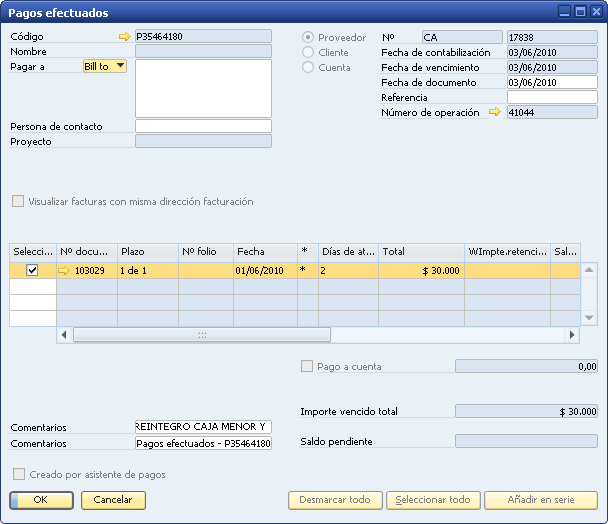Open document 103029 via its yellow arrow

coord(65,270)
